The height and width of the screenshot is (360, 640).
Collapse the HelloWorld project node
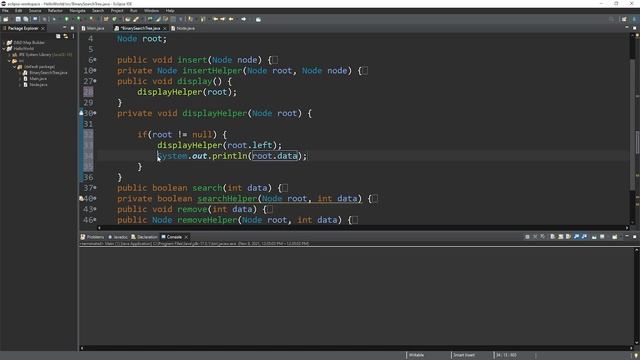click(4, 49)
